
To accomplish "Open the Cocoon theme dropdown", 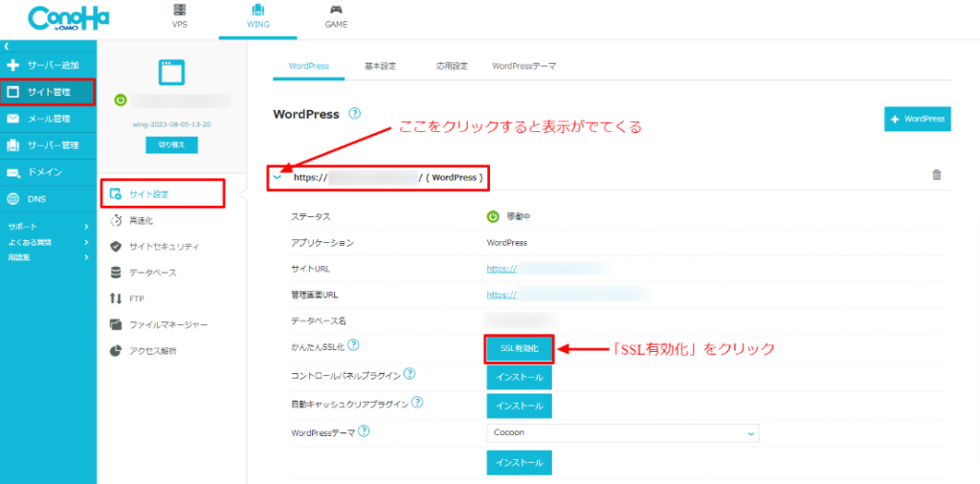I will click(622, 432).
